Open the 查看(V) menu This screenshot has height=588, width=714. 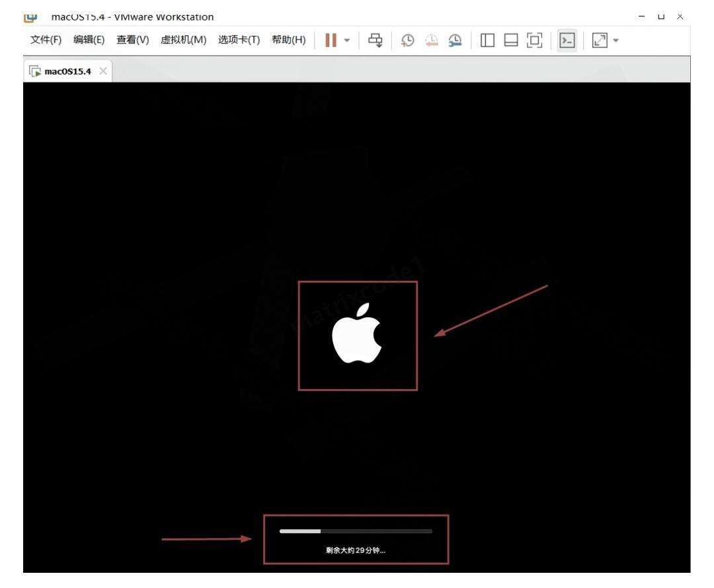click(132, 40)
